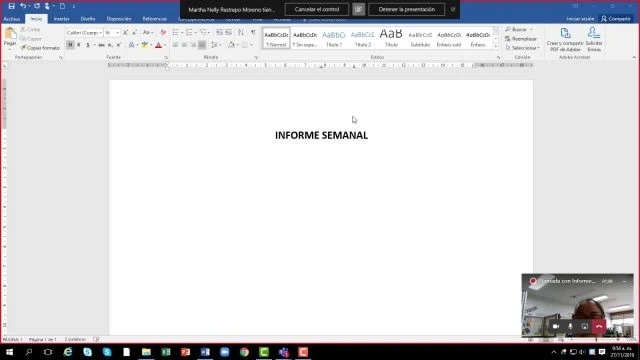
Task: Toggle show paragraph marks (¶)
Action: 253,32
